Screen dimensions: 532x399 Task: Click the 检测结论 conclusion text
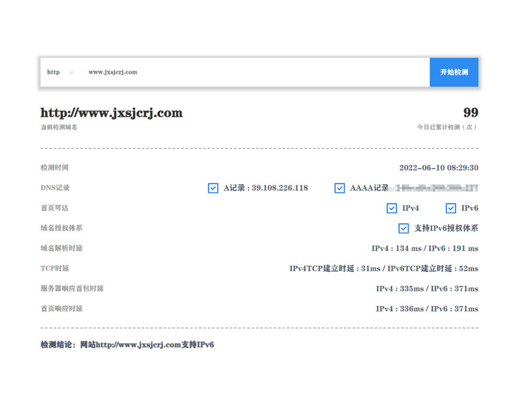(127, 344)
